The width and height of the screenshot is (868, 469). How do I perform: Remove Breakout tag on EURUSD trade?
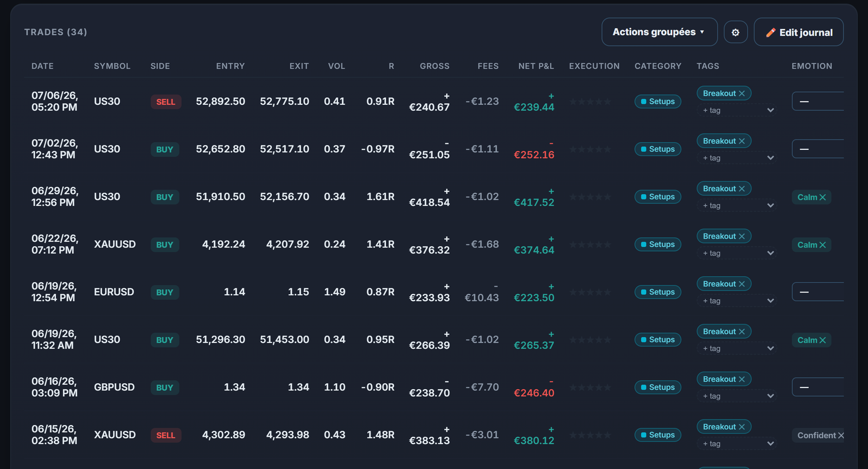click(742, 284)
